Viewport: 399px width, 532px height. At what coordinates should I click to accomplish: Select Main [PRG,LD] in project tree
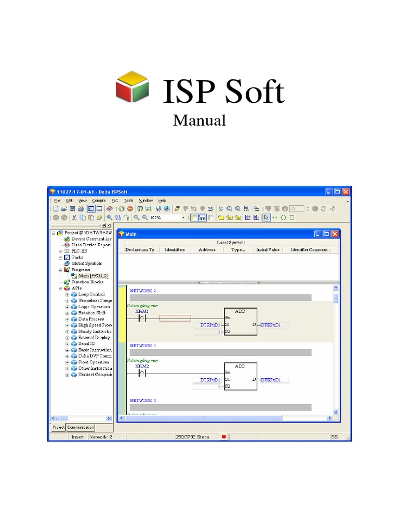pos(93,276)
